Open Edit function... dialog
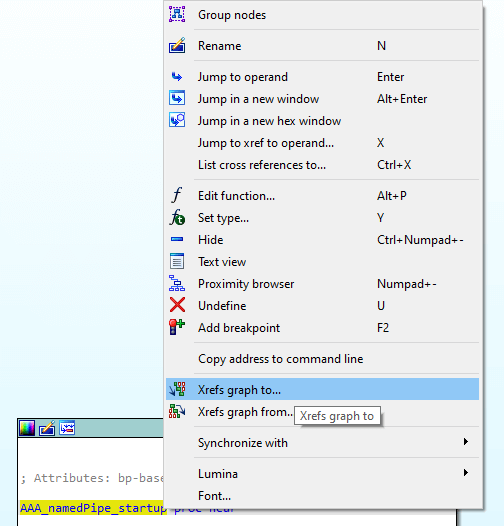Viewport: 504px width, 526px height. pyautogui.click(x=322, y=196)
